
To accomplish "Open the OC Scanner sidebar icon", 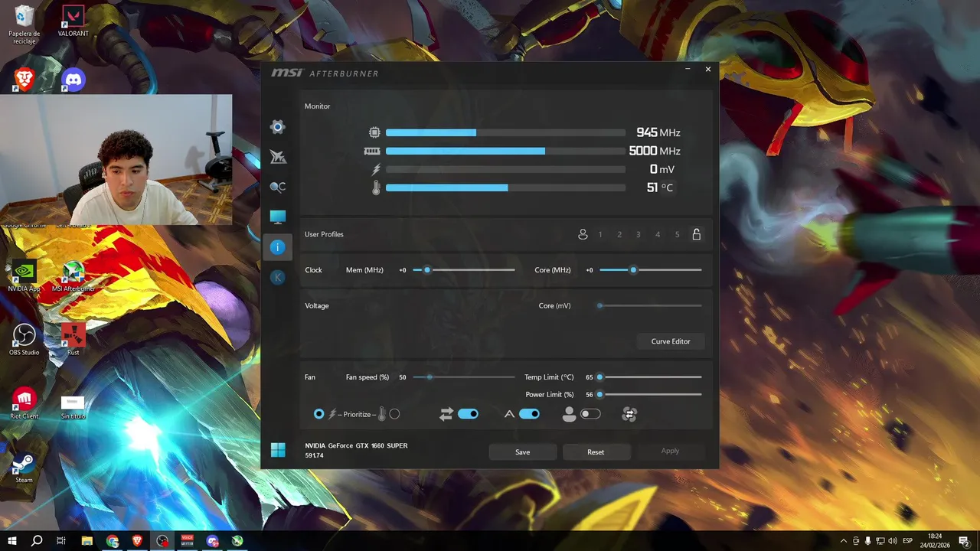I will pos(278,187).
